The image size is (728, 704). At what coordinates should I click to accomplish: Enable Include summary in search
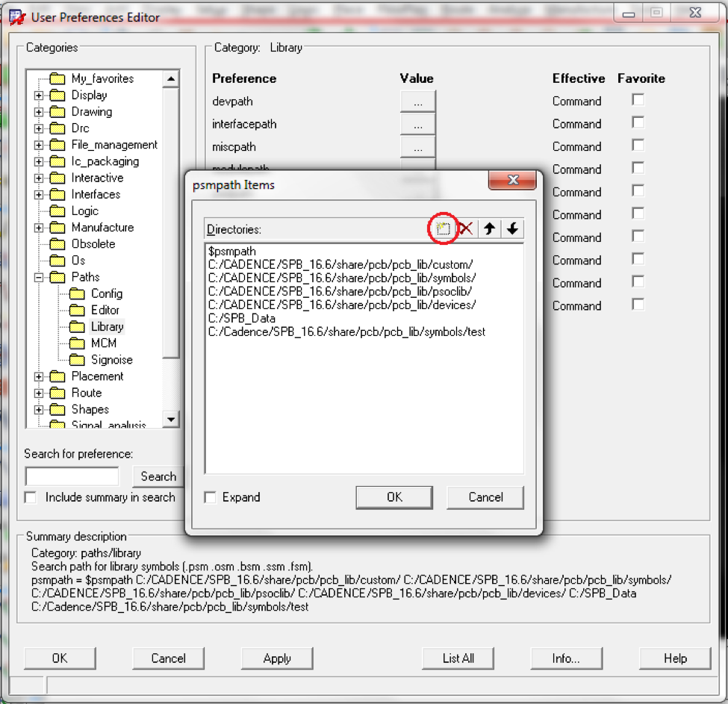[x=30, y=497]
